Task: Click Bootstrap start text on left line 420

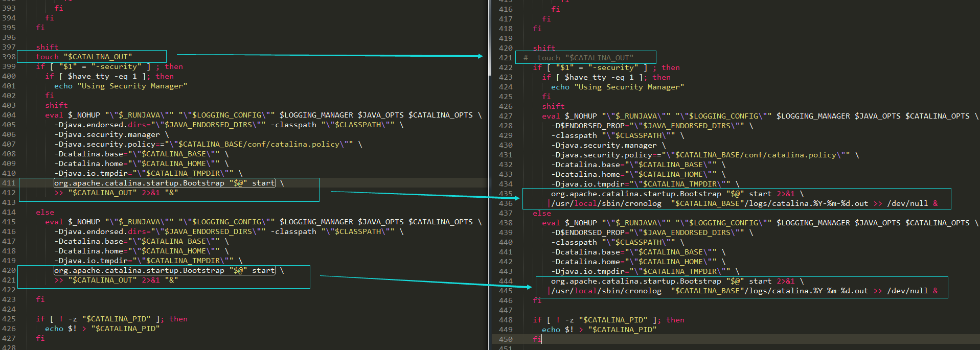Action: (164, 270)
